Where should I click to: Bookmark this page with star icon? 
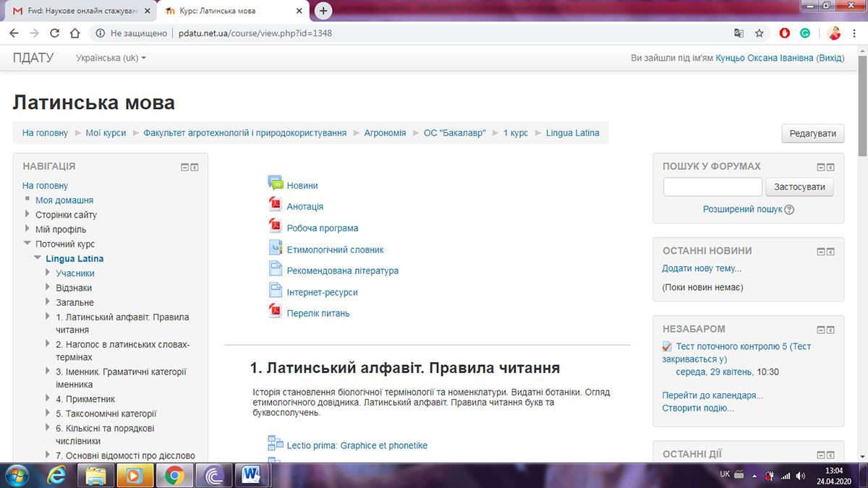point(759,33)
